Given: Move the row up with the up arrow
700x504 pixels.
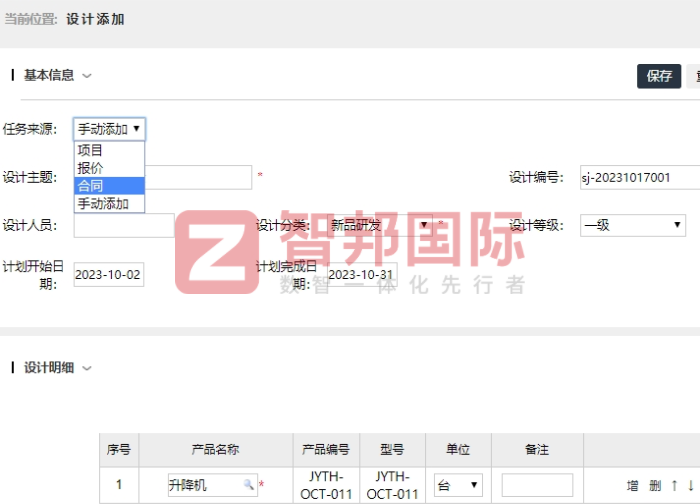Looking at the screenshot, I should 674,486.
